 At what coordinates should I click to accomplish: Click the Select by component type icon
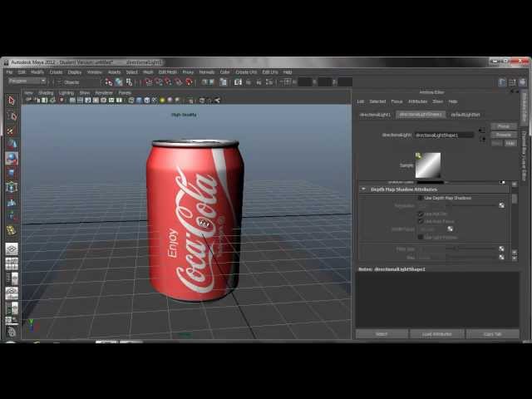pos(129,82)
